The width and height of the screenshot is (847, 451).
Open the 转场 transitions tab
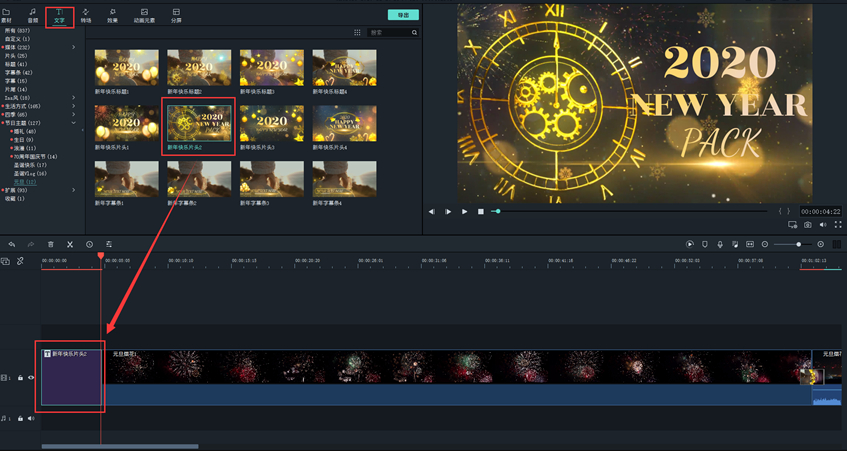(x=85, y=16)
